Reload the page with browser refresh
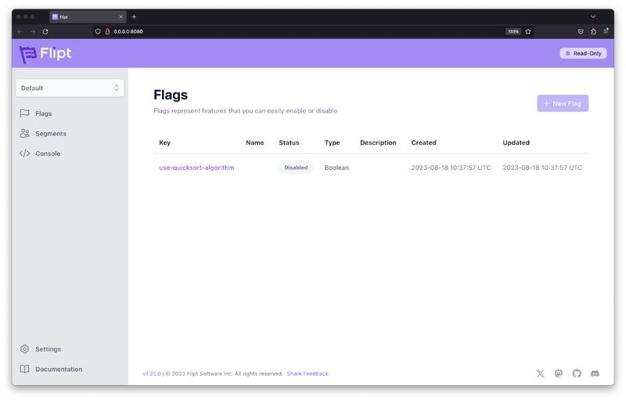The height and width of the screenshot is (400, 626). [x=45, y=31]
